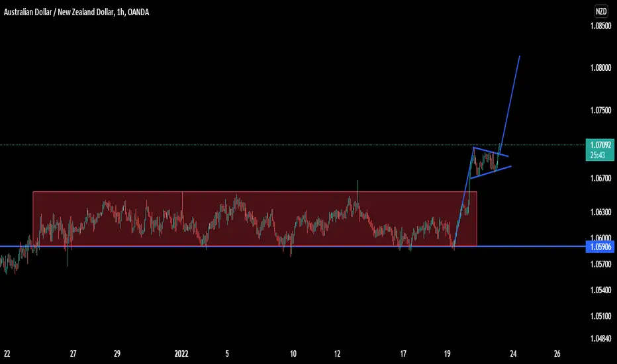Click the 1.07500 price axis label
The image size is (617, 364).
click(x=600, y=110)
